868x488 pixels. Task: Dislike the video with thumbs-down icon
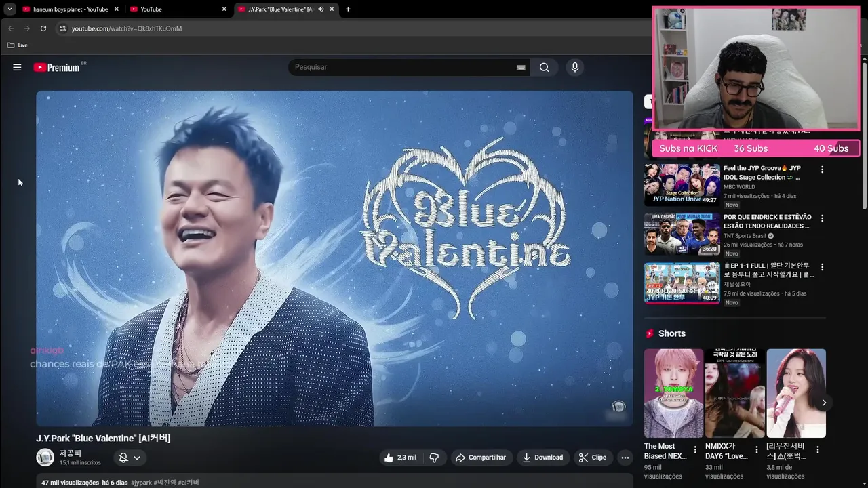click(x=434, y=457)
